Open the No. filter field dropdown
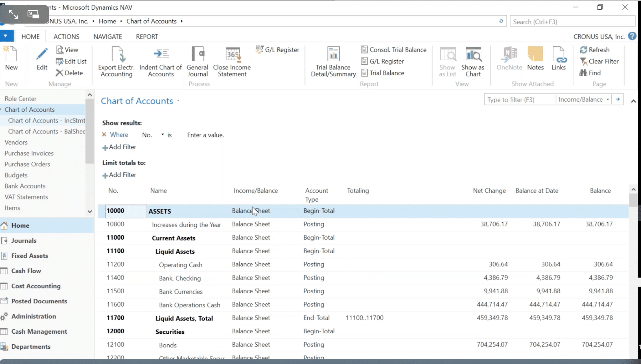641x364 pixels. 162,134
